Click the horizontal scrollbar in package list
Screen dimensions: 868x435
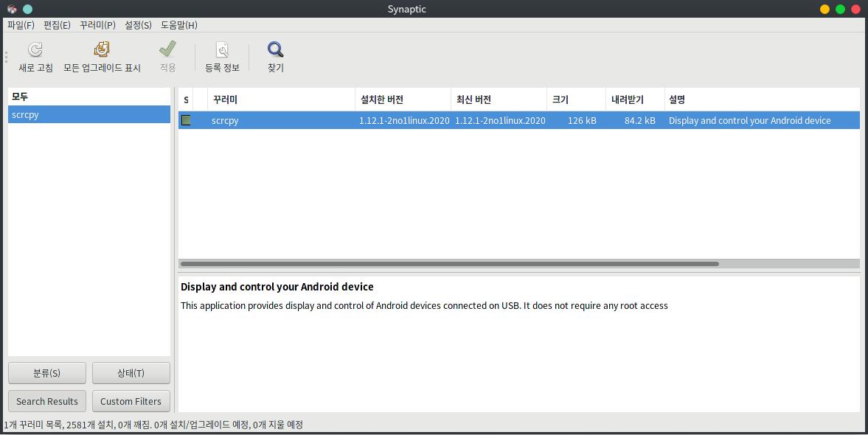(450, 264)
